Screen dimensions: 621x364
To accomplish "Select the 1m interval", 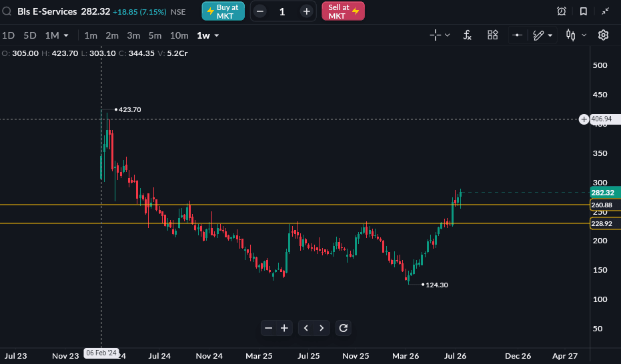I will point(91,35).
